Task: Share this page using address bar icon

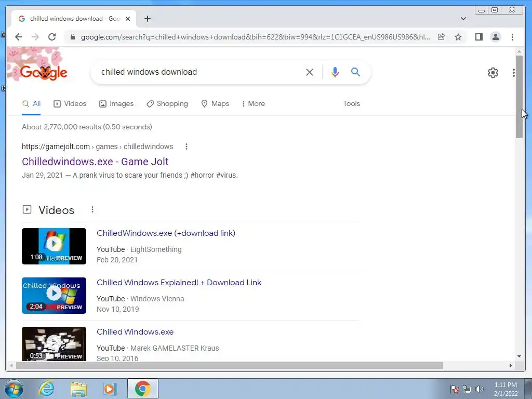Action: [442, 37]
